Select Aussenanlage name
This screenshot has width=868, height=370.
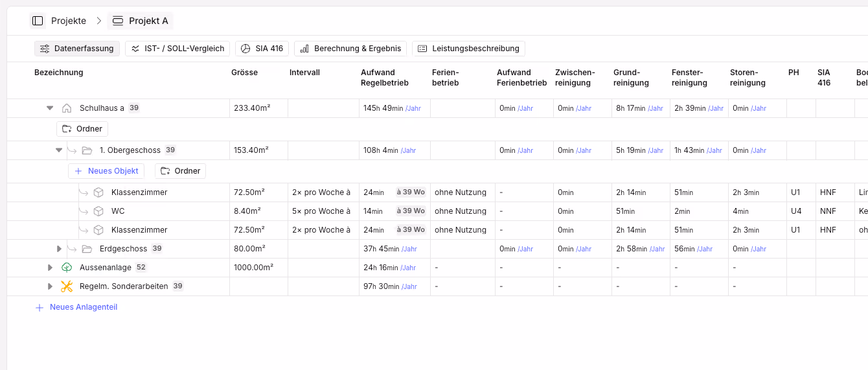(x=106, y=268)
